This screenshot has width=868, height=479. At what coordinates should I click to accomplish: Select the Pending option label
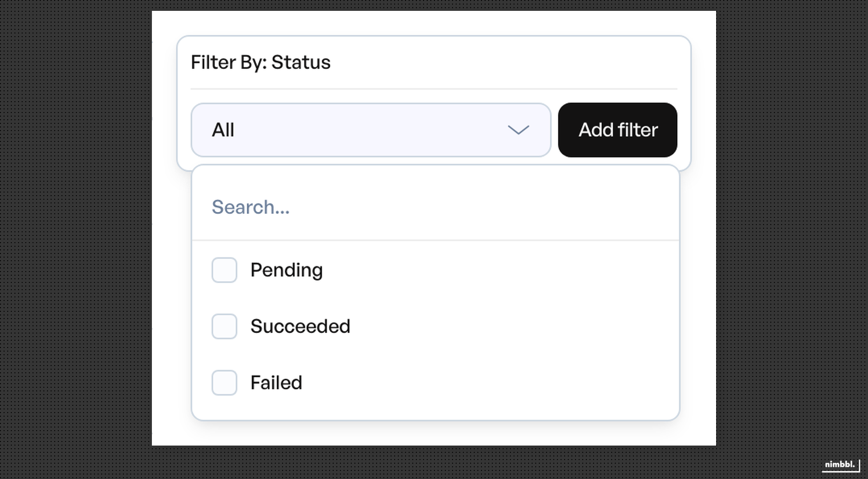(x=287, y=270)
